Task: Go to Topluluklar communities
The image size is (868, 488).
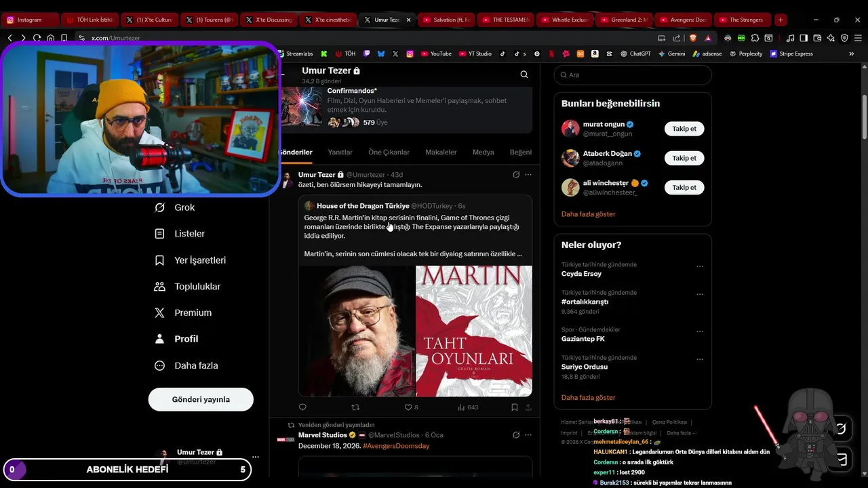Action: pos(187,287)
